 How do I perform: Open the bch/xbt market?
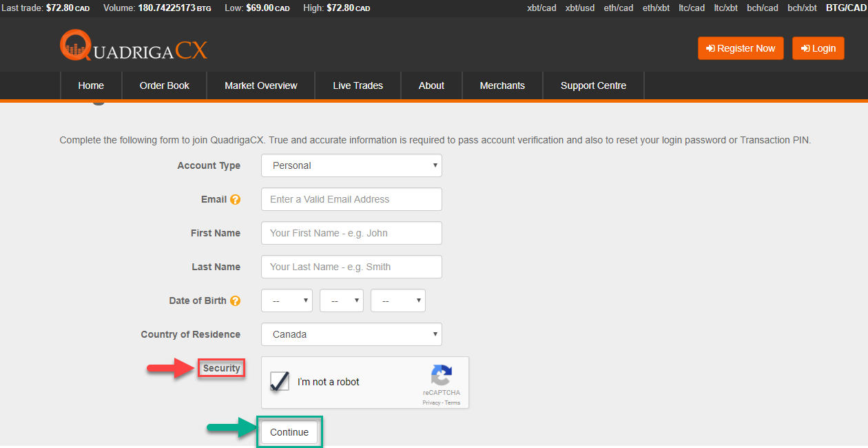(803, 8)
